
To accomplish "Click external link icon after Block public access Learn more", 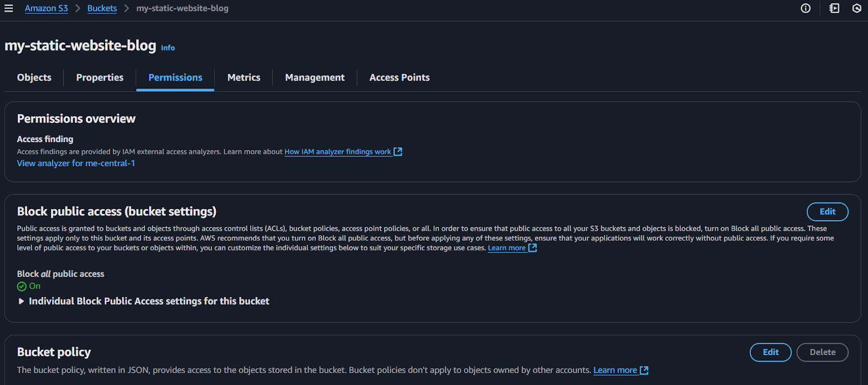I will click(533, 248).
